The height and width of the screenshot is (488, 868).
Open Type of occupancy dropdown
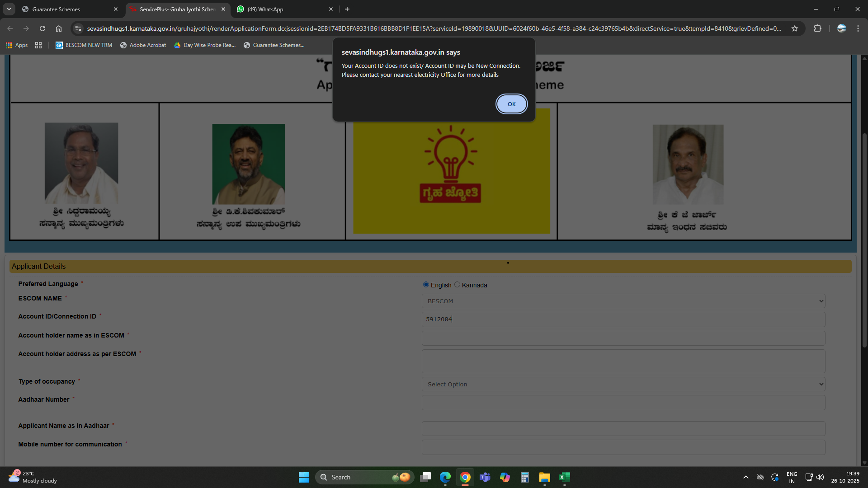[623, 384]
